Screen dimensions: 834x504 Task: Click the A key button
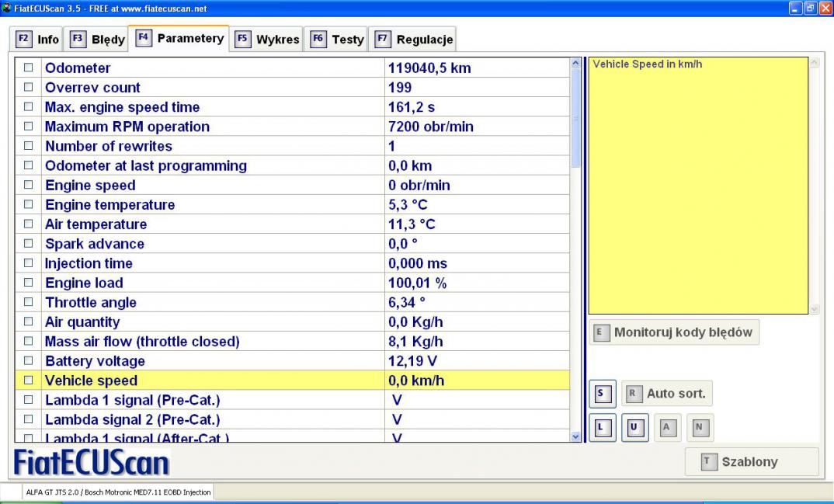(668, 427)
